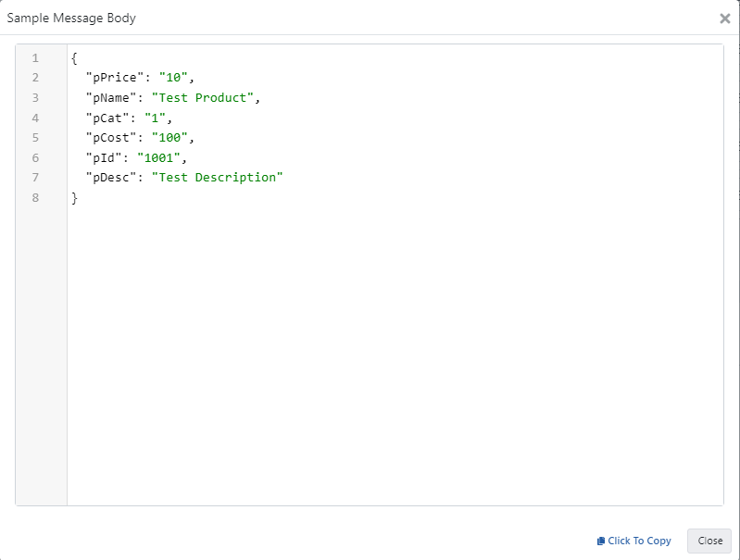Click the opening curly brace on line 1
This screenshot has height=560, width=740.
[74, 58]
